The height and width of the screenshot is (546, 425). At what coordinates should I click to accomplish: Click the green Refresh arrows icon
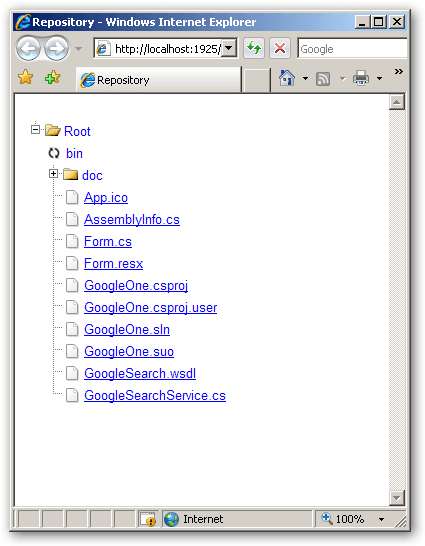[254, 48]
